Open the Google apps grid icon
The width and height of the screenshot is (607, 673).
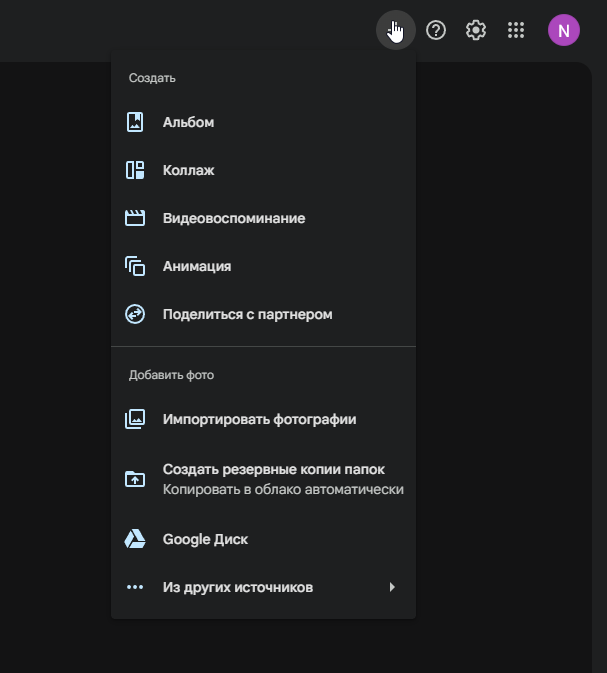516,30
